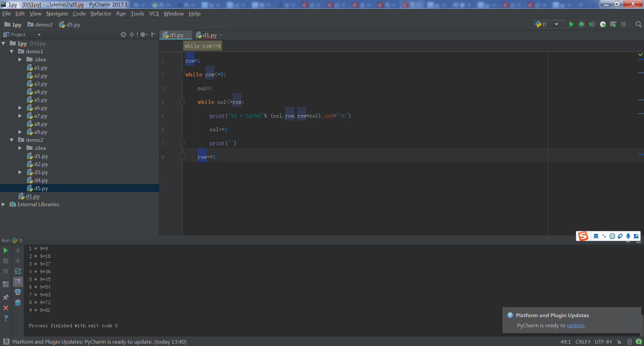The height and width of the screenshot is (346, 644).
Task: Close the Run tab with the red X
Action: pos(6,307)
